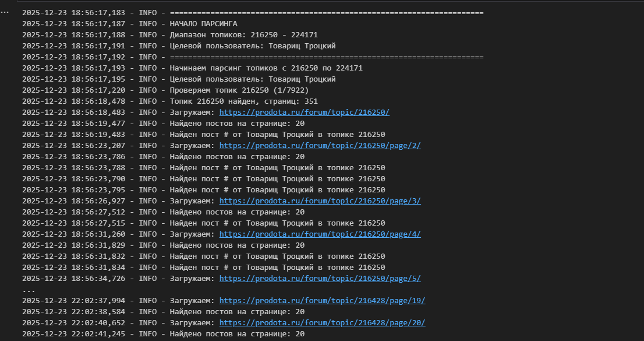This screenshot has width=644, height=341.
Task: Select the 'Диапазон топиков: 216250 - 224171' line
Action: point(243,35)
